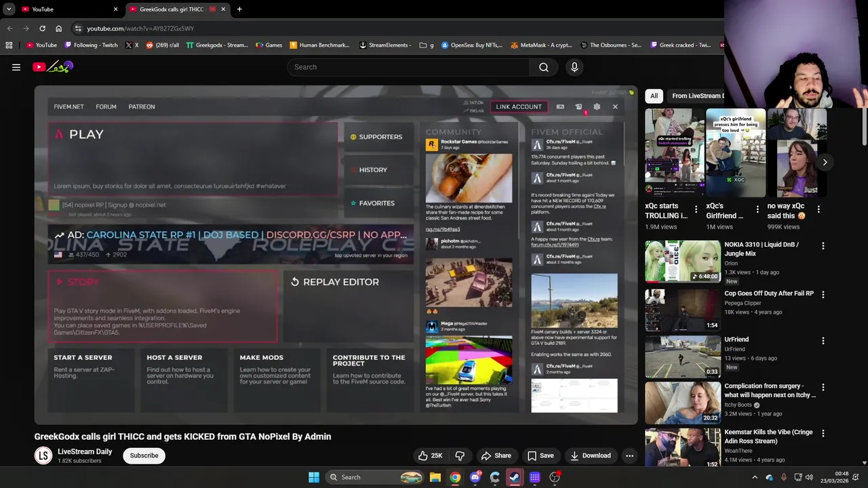Reload the YouTube page
Screen dimensions: 868x488
[x=42, y=28]
